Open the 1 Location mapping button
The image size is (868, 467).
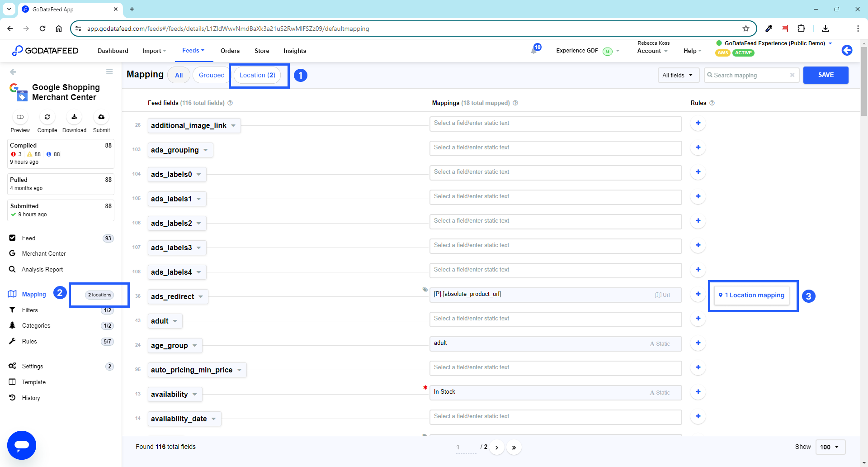click(x=752, y=295)
